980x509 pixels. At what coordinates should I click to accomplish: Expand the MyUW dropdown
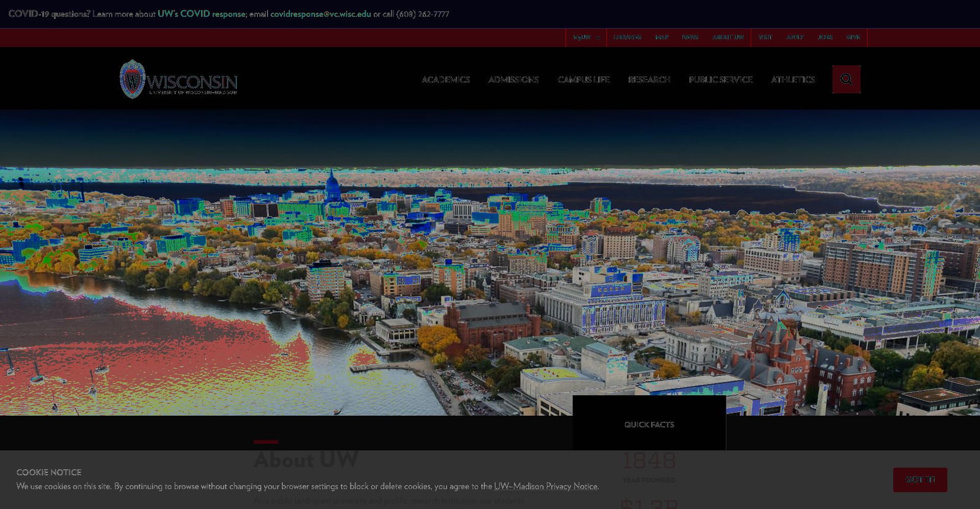586,37
